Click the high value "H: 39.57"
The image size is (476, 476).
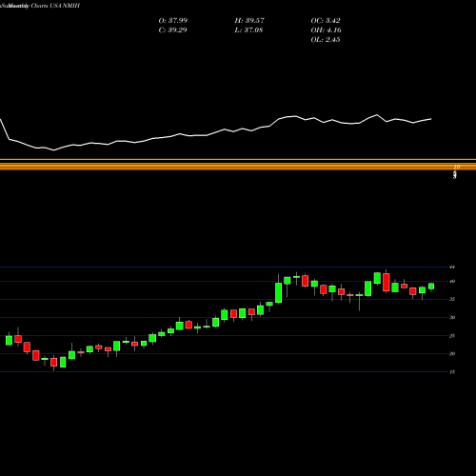[249, 20]
